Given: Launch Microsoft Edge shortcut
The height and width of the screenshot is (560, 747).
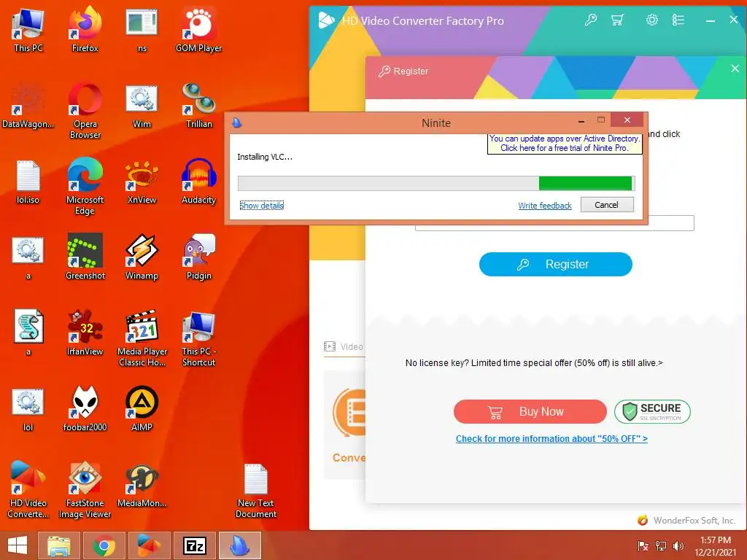Looking at the screenshot, I should [x=85, y=186].
